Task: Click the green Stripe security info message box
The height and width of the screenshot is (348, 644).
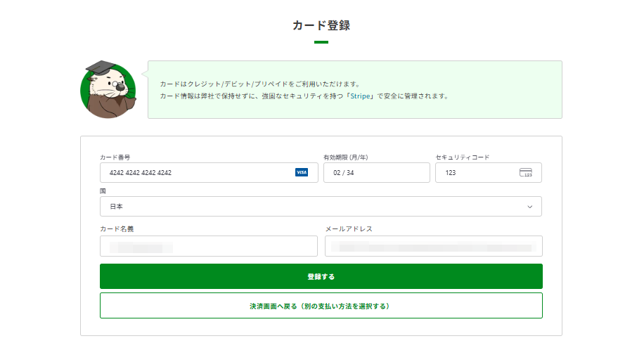Action: coord(355,89)
